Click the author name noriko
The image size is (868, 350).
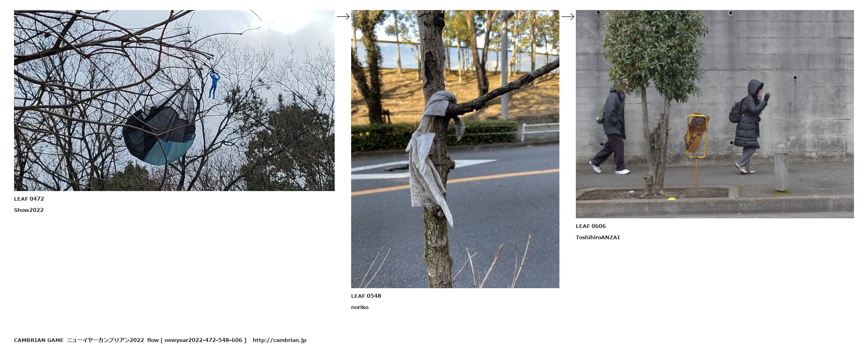pyautogui.click(x=360, y=307)
